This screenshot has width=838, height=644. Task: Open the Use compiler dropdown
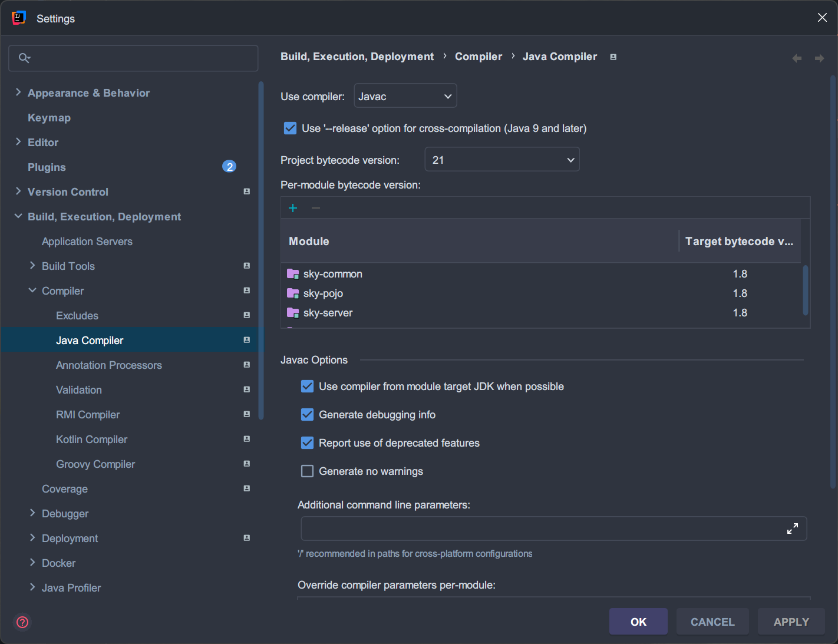pos(405,96)
